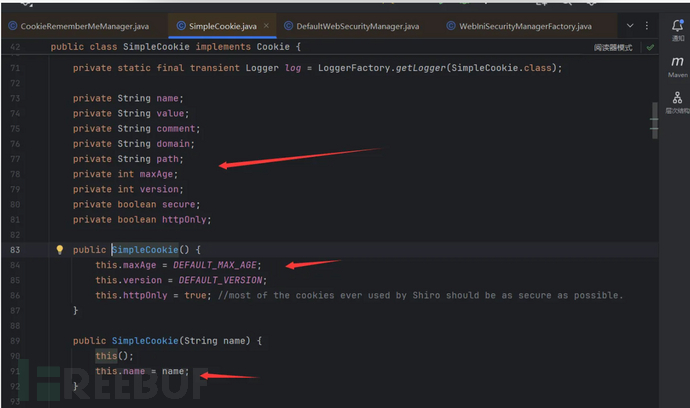The width and height of the screenshot is (690, 408).
Task: Switch to CookieRememberMeManager.java tab
Action: [83, 25]
